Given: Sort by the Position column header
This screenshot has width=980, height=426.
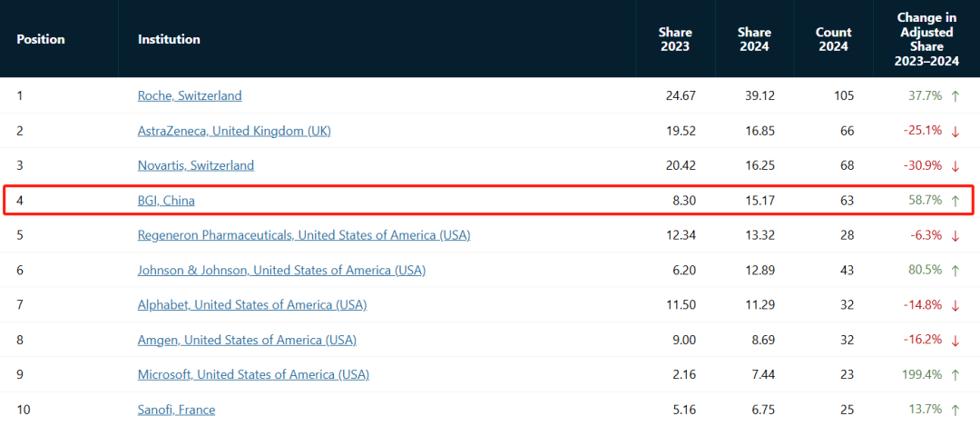Looking at the screenshot, I should (x=41, y=39).
